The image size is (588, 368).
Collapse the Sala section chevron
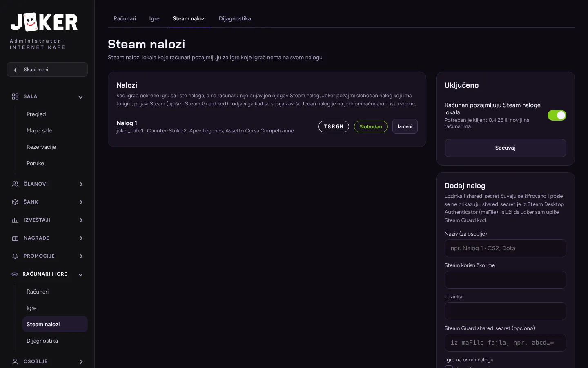coord(81,97)
